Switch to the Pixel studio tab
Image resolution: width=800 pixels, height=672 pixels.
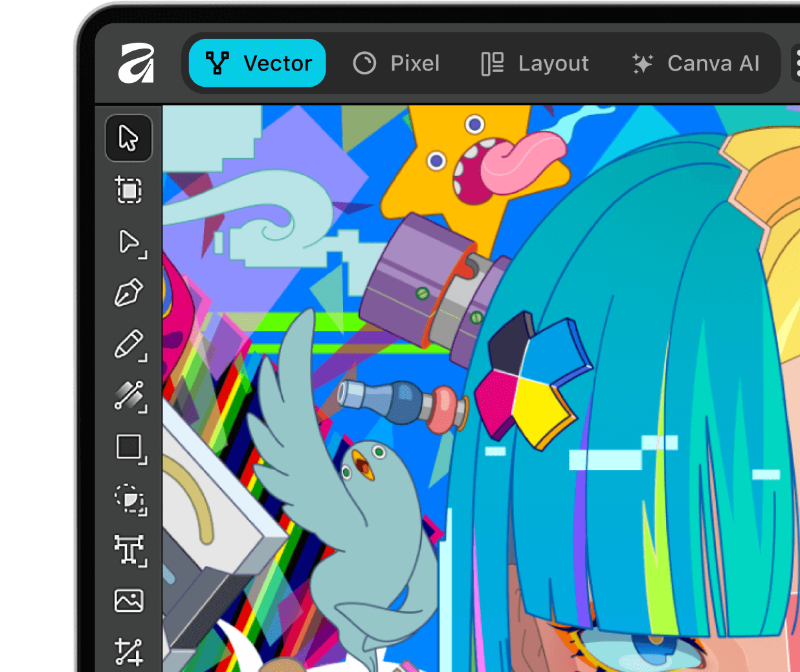click(x=396, y=63)
